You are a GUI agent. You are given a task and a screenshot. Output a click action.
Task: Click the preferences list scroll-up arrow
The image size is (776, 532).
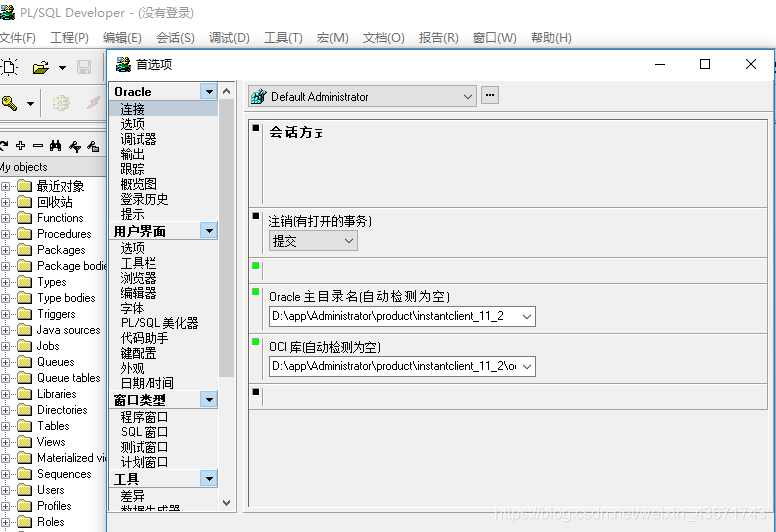tap(227, 91)
